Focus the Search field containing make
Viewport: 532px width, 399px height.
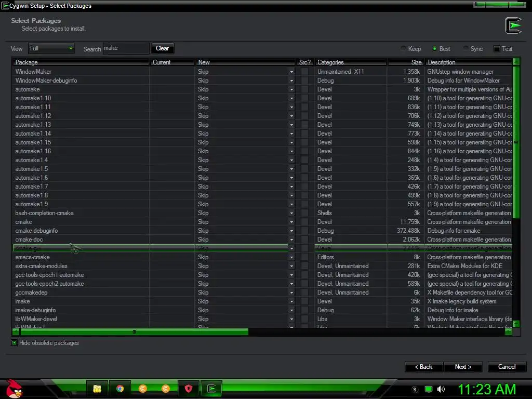click(126, 48)
